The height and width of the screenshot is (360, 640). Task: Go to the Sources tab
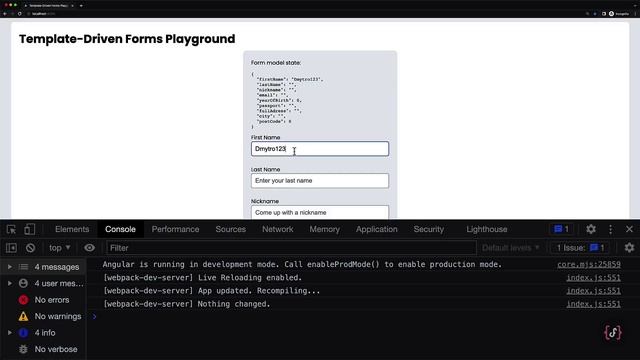pos(231,229)
